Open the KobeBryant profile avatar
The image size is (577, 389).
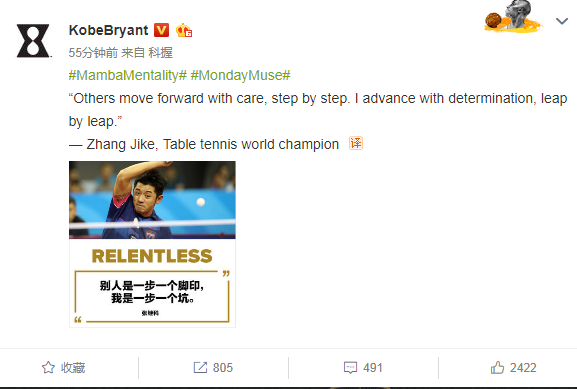pyautogui.click(x=33, y=41)
